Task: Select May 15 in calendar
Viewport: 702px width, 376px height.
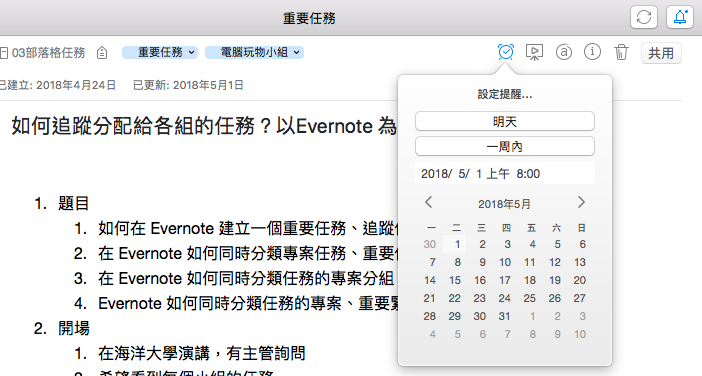Action: tap(455, 280)
